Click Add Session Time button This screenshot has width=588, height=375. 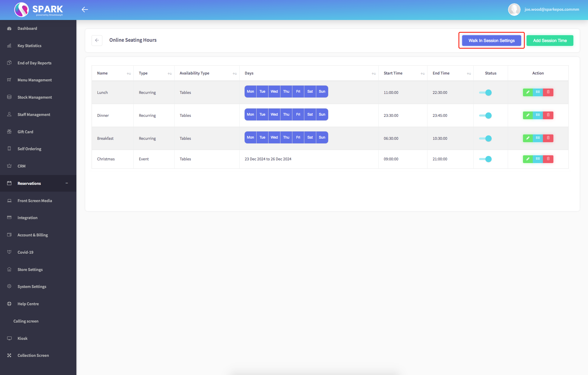[550, 41]
